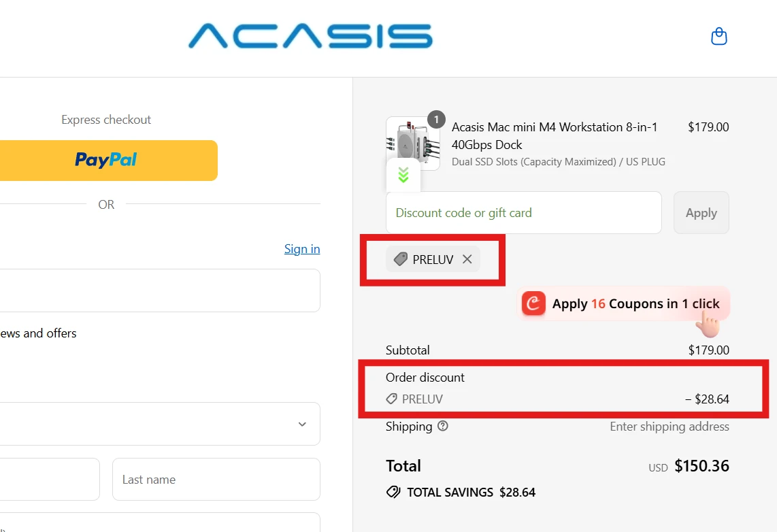Click the TOTAL SAVINGS $28.64 text
This screenshot has height=532, width=777.
(x=472, y=493)
